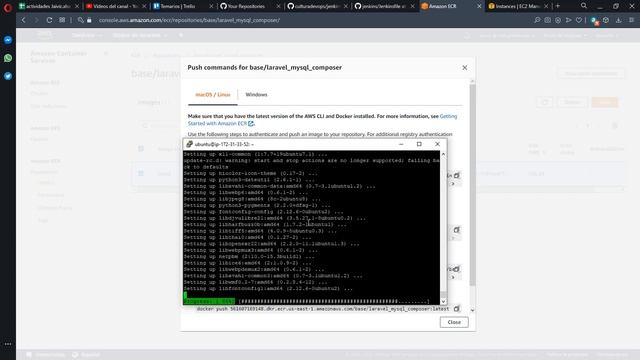Reload the current page

click(x=49, y=20)
